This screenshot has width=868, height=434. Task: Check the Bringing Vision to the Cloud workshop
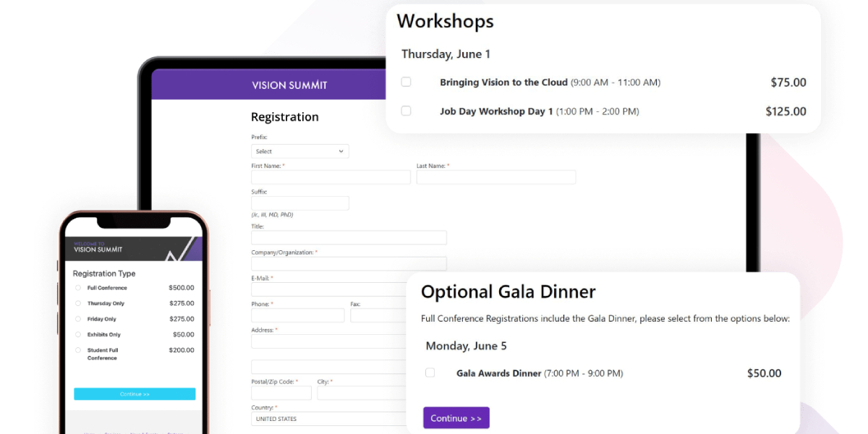point(407,82)
